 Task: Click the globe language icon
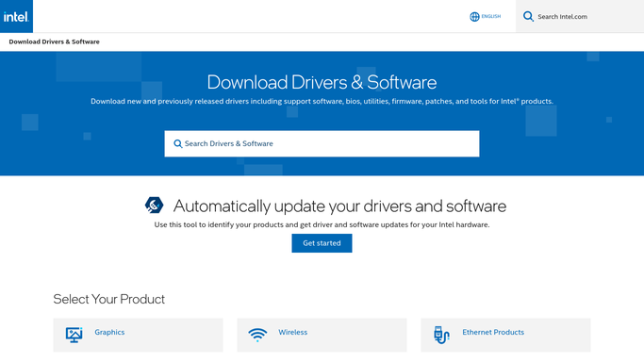[x=474, y=17]
